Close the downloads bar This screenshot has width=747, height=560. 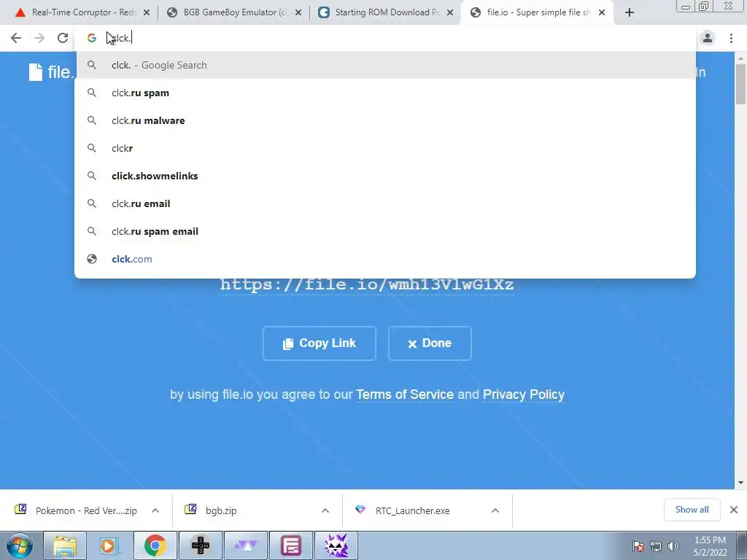tap(734, 510)
